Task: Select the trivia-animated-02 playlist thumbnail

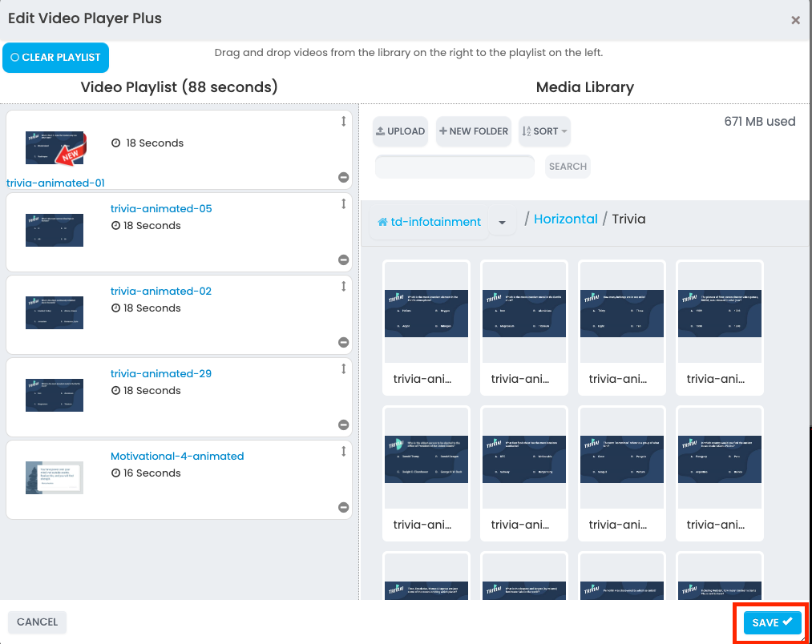Action: click(55, 312)
